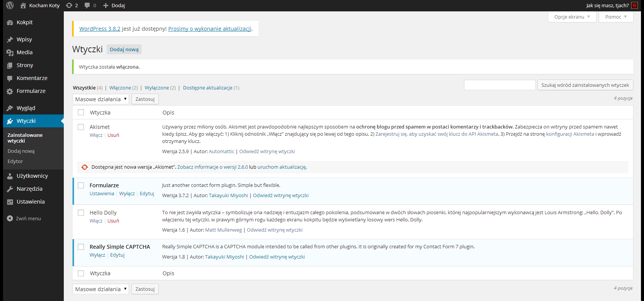Screen dimensions: 644x301
Task: Click the Strony pages icon
Action: 10,65
